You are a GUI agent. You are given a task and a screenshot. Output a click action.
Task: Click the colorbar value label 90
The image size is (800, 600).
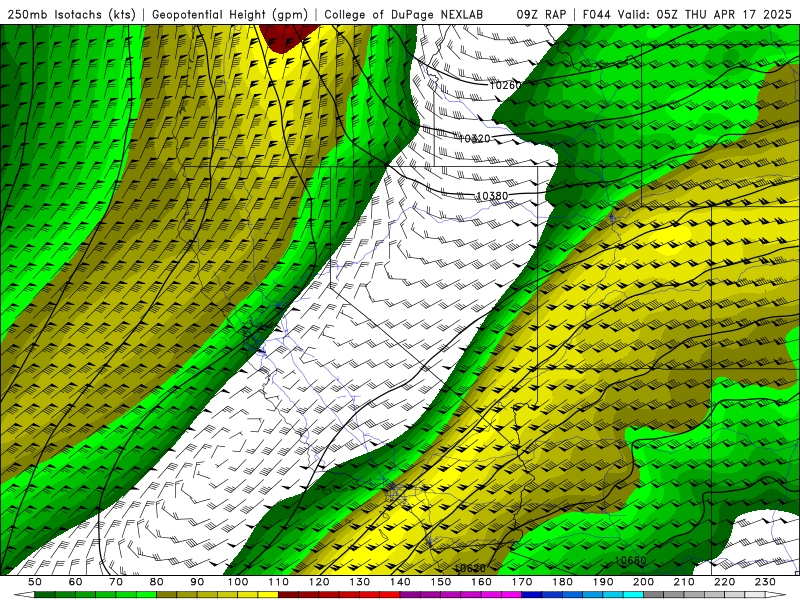click(x=197, y=582)
